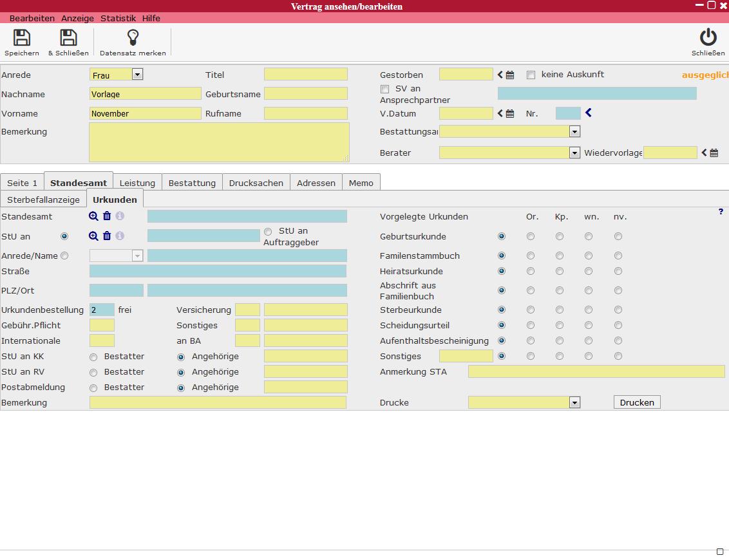Select Bestatter for StU an KK

[x=93, y=357]
